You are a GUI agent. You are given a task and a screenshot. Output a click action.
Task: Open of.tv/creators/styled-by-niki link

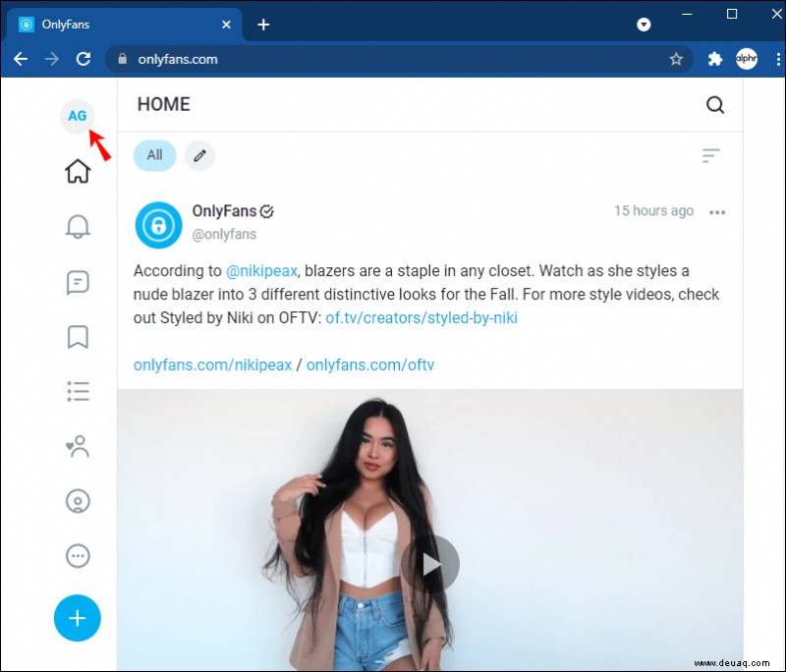[x=421, y=317]
